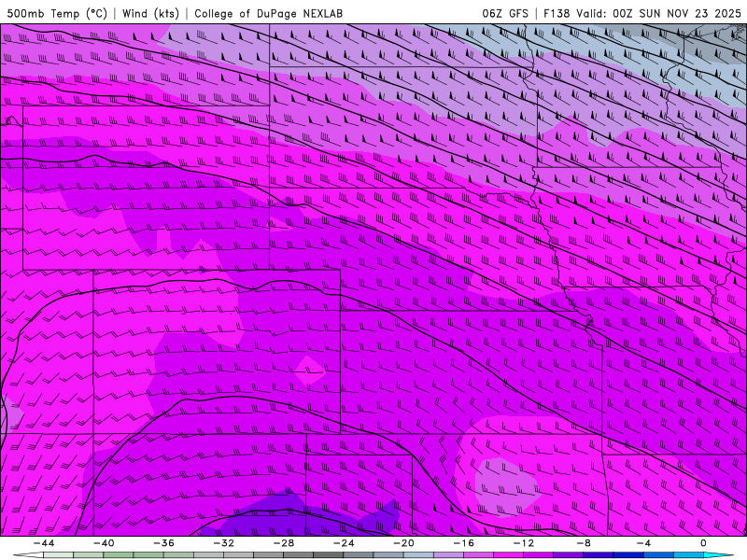Click the '500mb Temp (°C)' title text
Viewport: 747px width, 560px height.
[x=57, y=13]
